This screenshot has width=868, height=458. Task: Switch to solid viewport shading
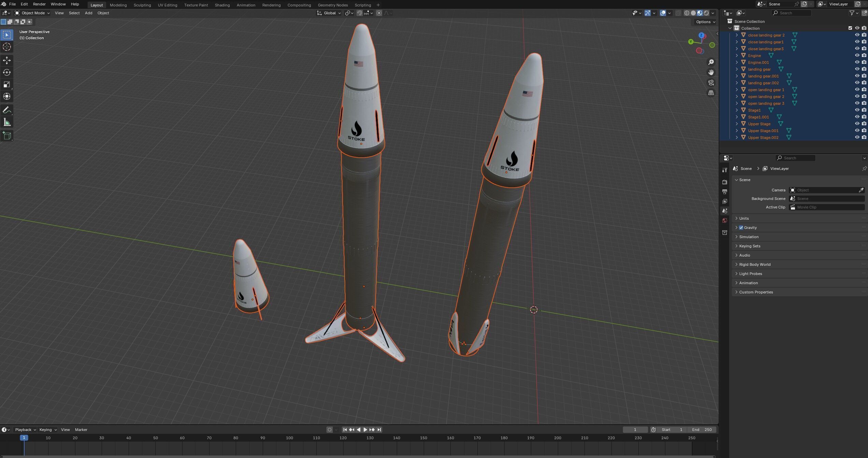[693, 13]
